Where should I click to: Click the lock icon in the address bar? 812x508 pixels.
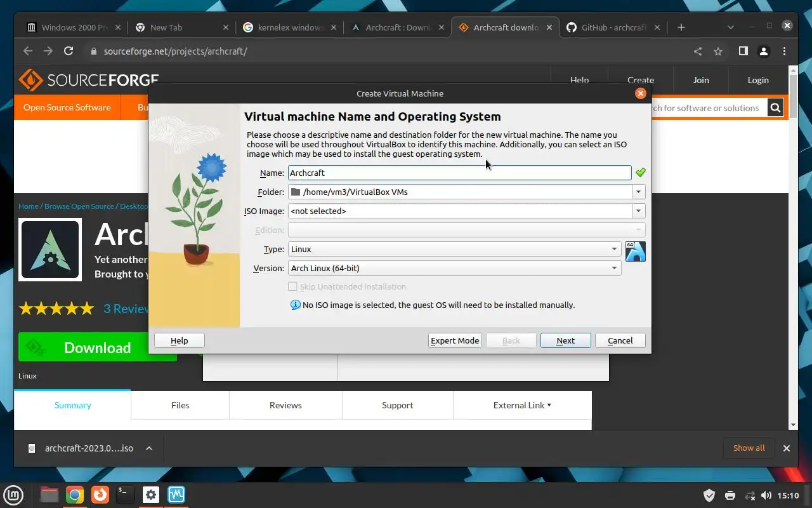95,51
